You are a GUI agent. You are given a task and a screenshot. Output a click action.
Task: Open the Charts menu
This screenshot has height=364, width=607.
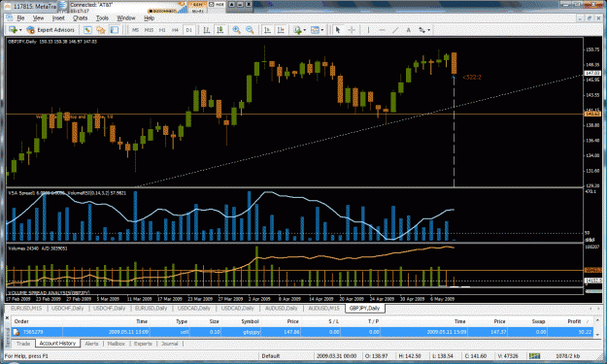coord(80,17)
